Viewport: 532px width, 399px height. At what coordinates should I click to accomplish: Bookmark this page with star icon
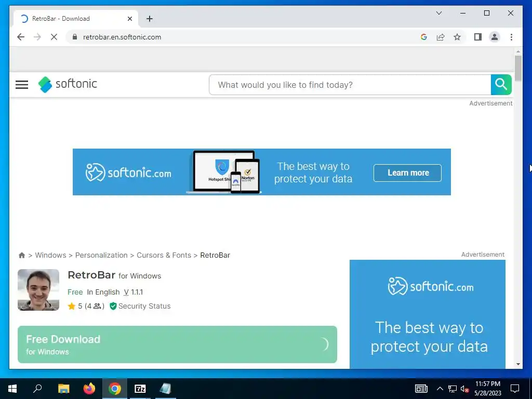click(457, 37)
